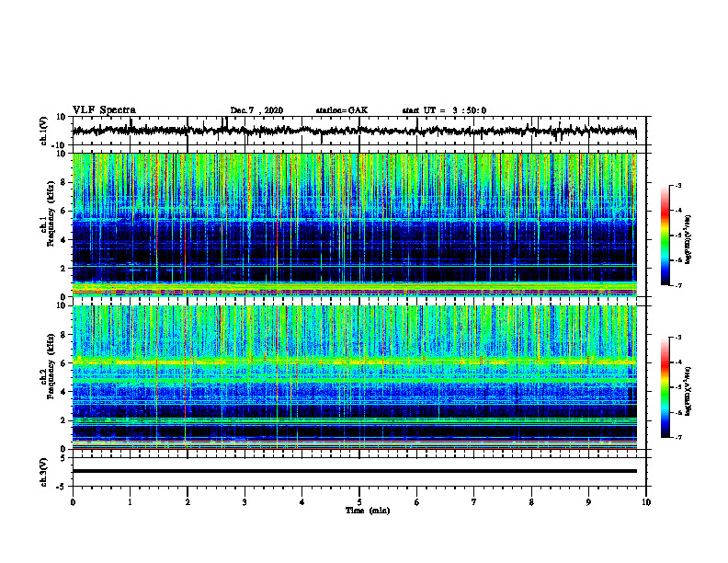This screenshot has height=563, width=728.
Task: Click the time axis tick label "3"
Action: click(245, 502)
